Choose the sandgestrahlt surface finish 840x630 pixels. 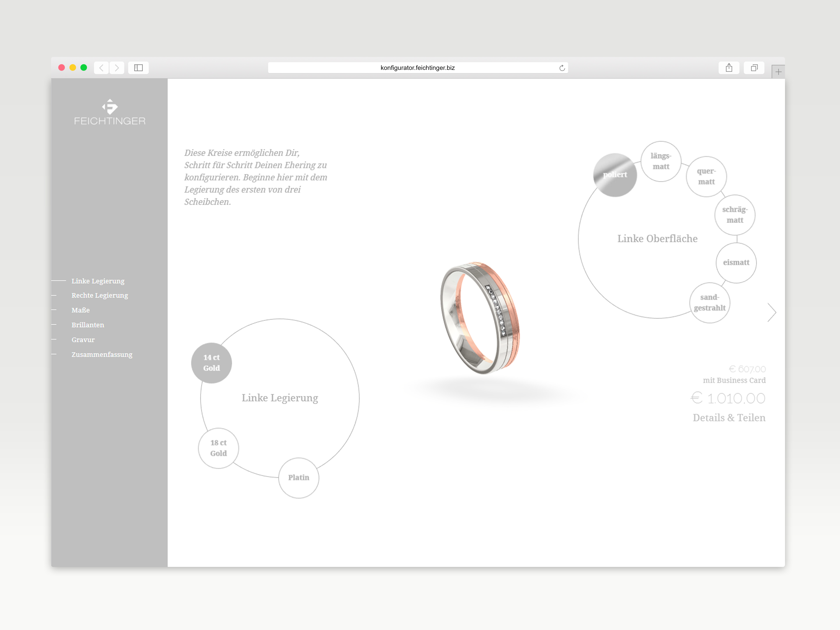pyautogui.click(x=710, y=303)
